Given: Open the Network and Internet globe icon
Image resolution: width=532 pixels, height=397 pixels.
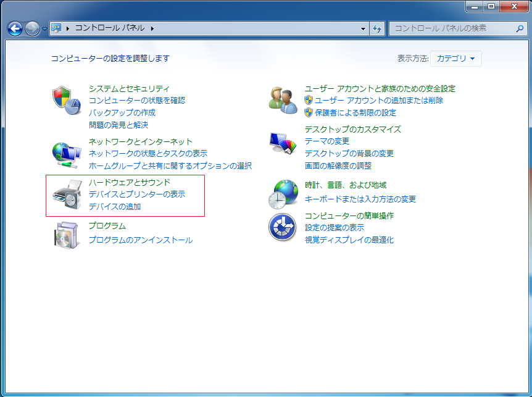Looking at the screenshot, I should click(x=67, y=155).
